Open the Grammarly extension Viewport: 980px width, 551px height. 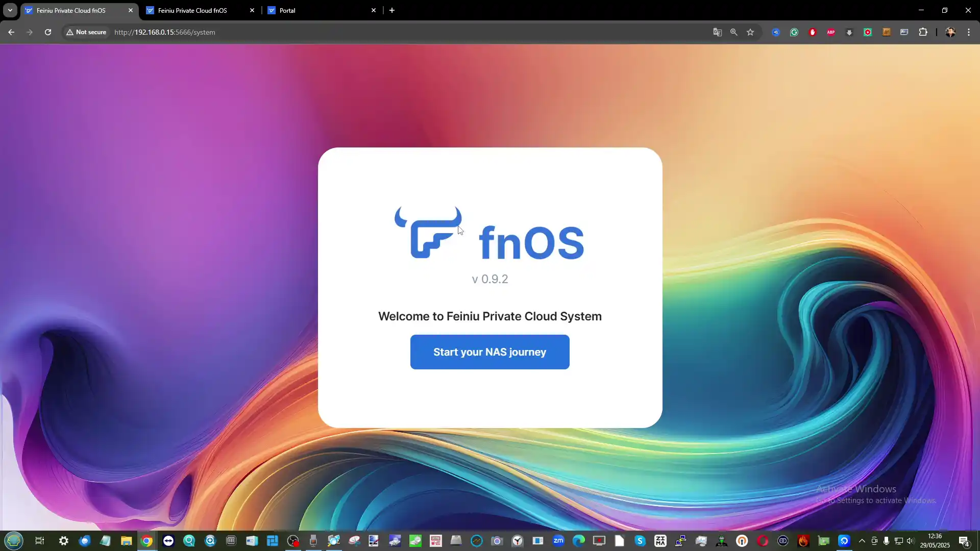tap(794, 32)
